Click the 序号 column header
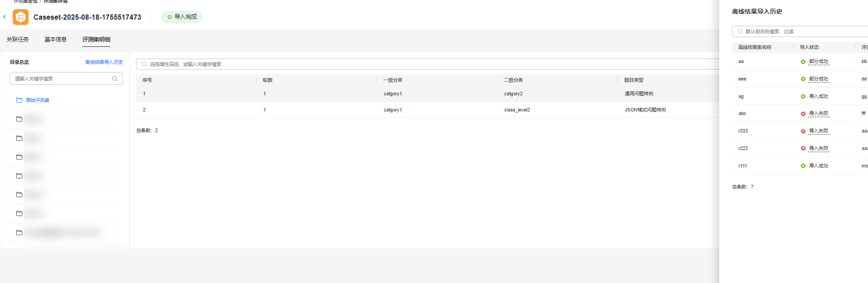Viewport: 868px width, 283px height. coord(147,80)
